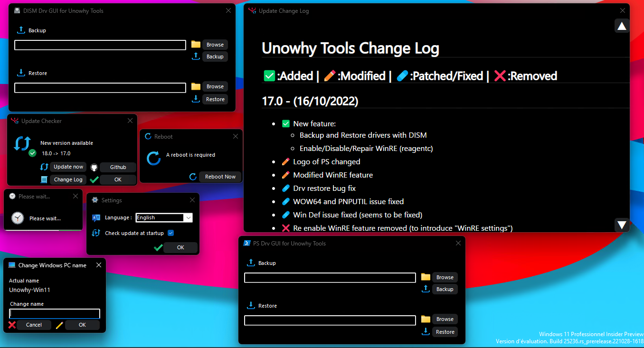
Task: Click large reboot arrow icon in Reboot window
Action: tap(153, 158)
